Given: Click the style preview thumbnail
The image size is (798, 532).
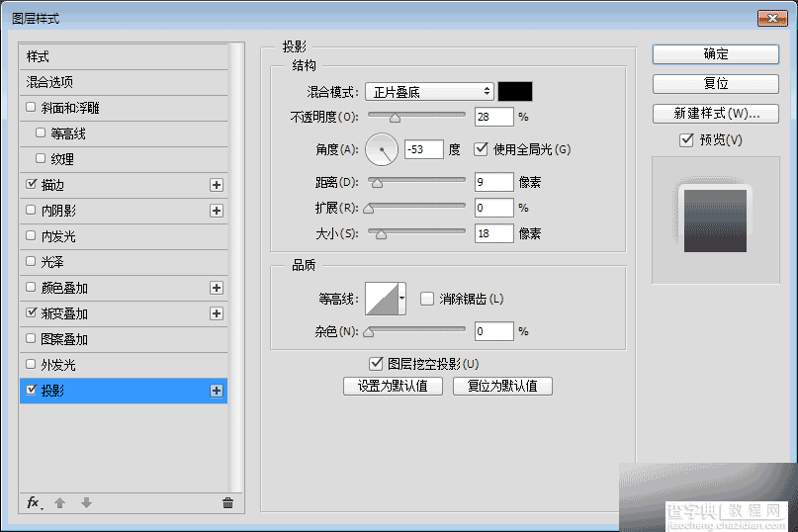Looking at the screenshot, I should point(716,220).
